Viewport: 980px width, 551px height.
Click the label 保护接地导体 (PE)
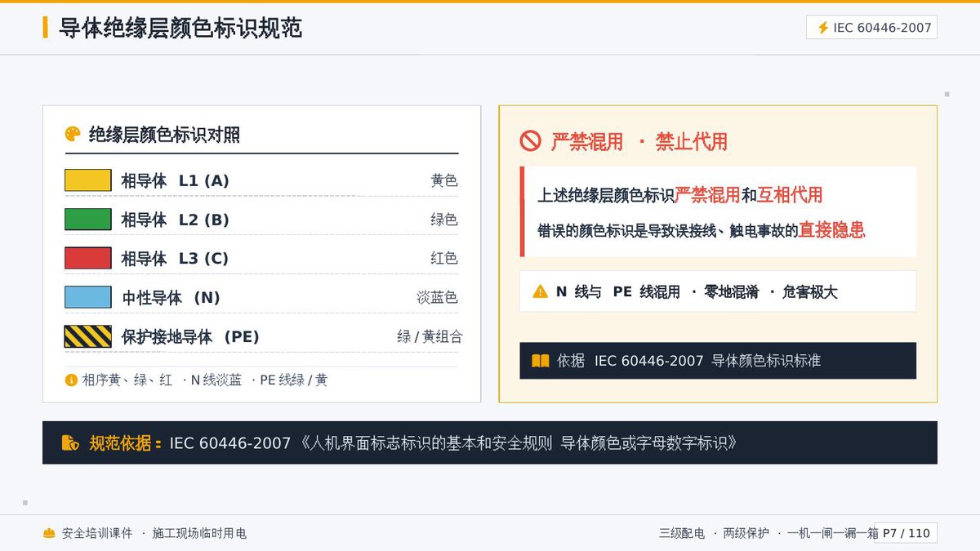point(190,336)
